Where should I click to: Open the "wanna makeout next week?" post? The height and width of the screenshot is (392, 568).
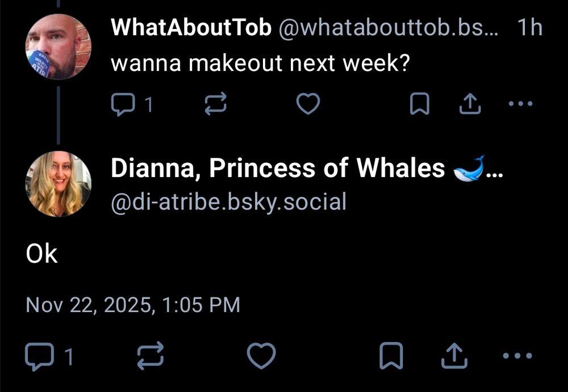click(x=260, y=64)
